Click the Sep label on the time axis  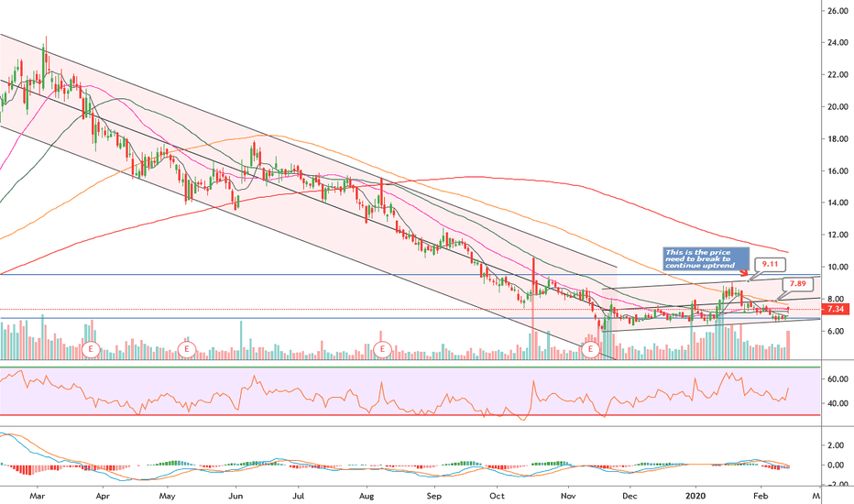coord(433,496)
